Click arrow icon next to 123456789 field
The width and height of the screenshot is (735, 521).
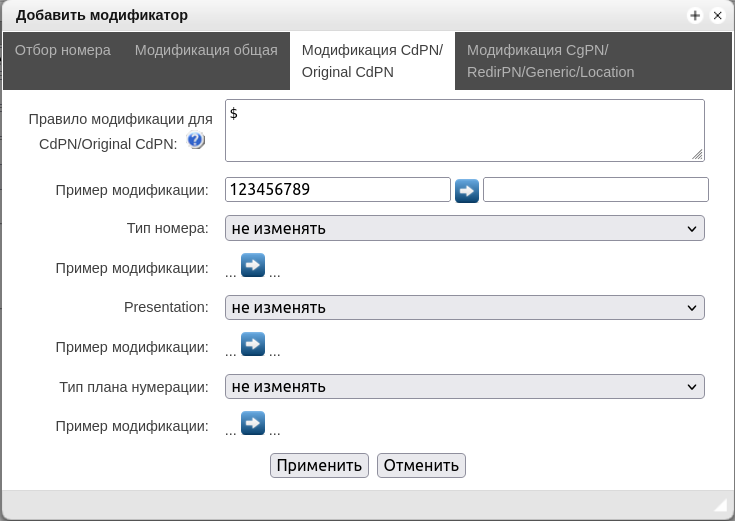click(467, 190)
